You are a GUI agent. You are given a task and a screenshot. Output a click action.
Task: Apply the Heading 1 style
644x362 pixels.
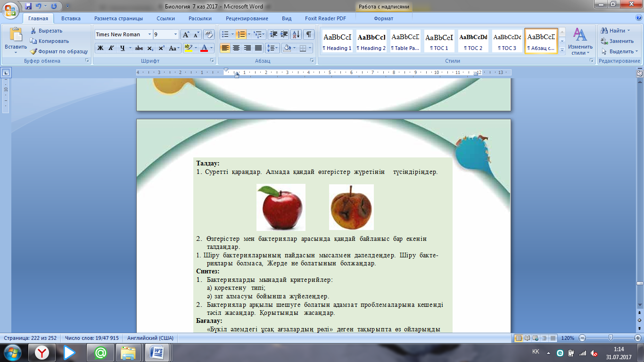click(x=337, y=41)
